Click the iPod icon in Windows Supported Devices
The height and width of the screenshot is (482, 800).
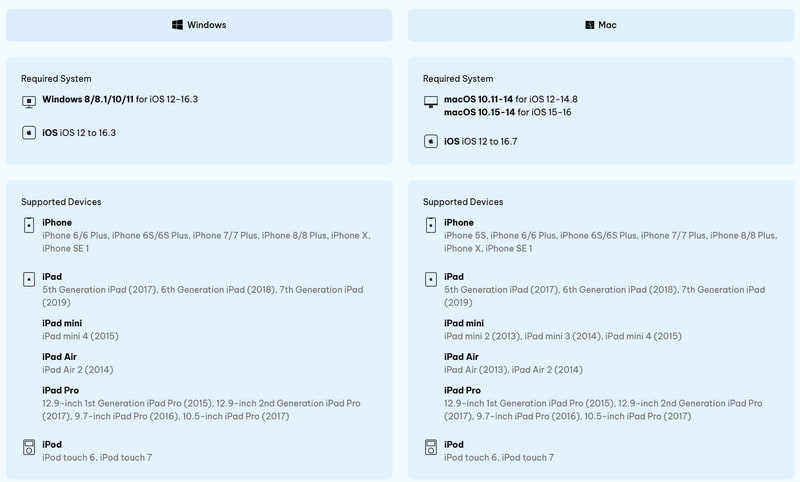coord(29,447)
